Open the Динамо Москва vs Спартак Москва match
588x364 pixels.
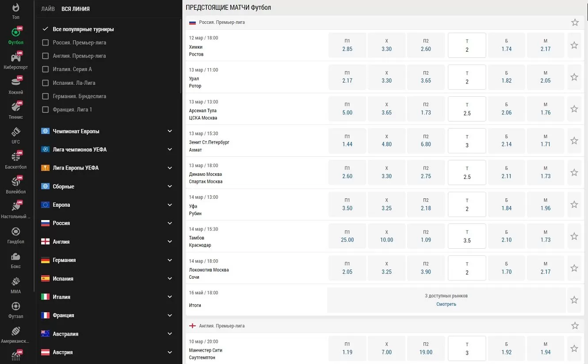(x=206, y=178)
